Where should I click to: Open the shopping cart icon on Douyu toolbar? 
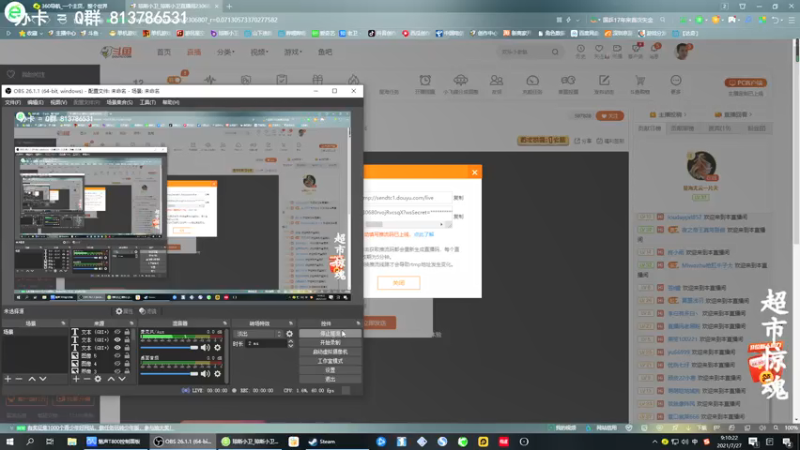point(640,81)
